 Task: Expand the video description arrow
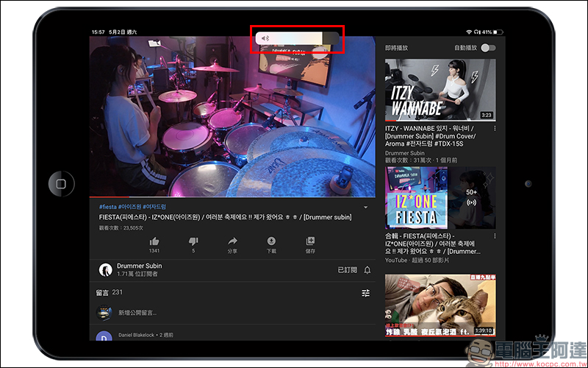click(365, 208)
